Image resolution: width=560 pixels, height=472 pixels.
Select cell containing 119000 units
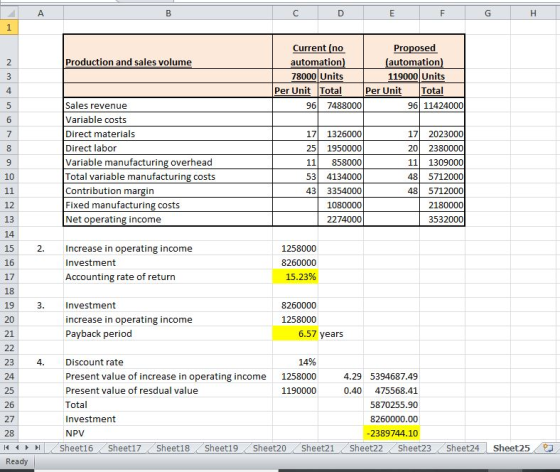click(391, 76)
